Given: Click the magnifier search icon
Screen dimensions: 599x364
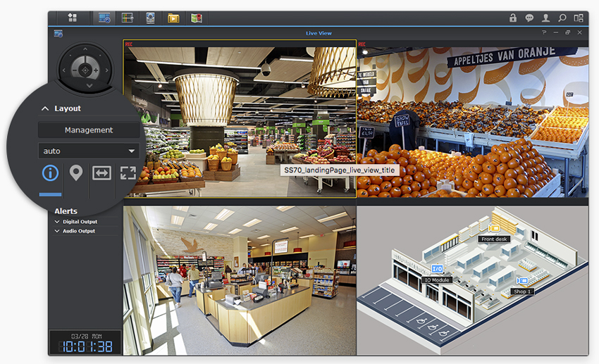Looking at the screenshot, I should [x=562, y=18].
